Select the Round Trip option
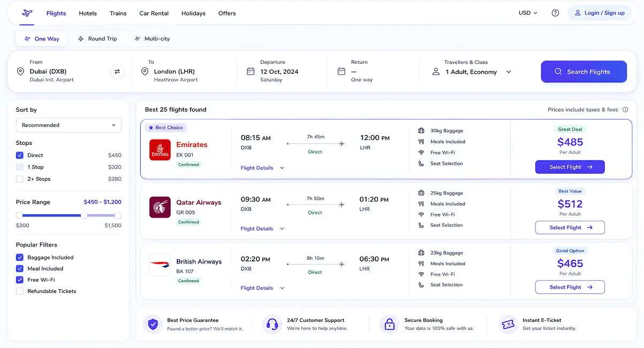This screenshot has width=644, height=348. (97, 39)
